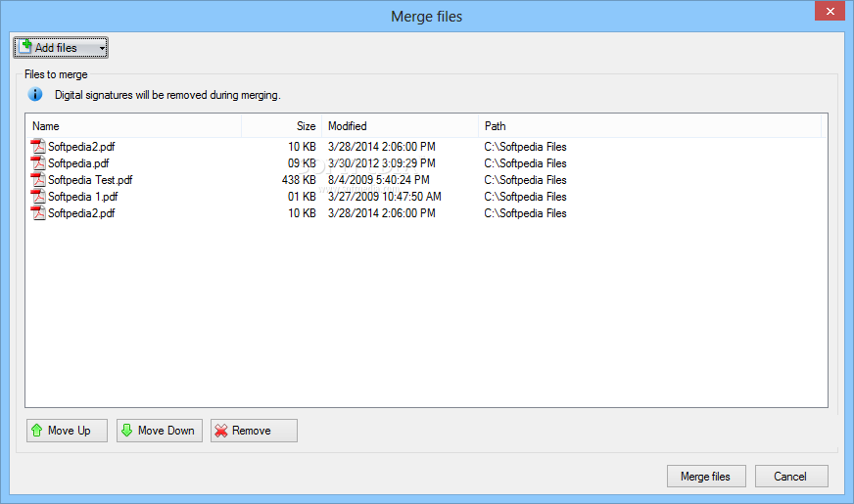Click PDF icon of Softpedia.pdf row
This screenshot has height=504, width=854.
pyautogui.click(x=38, y=162)
